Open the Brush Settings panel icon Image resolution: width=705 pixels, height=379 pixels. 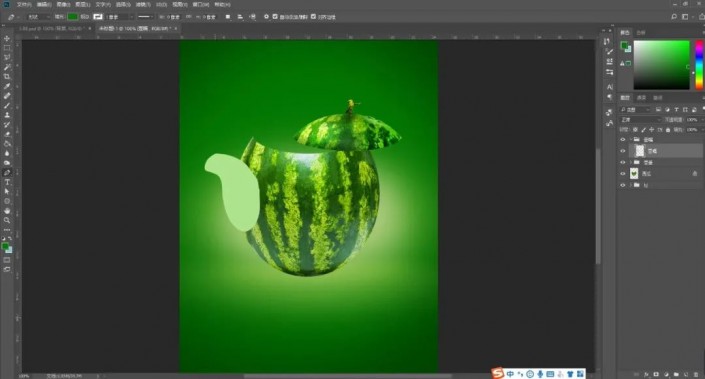[609, 52]
